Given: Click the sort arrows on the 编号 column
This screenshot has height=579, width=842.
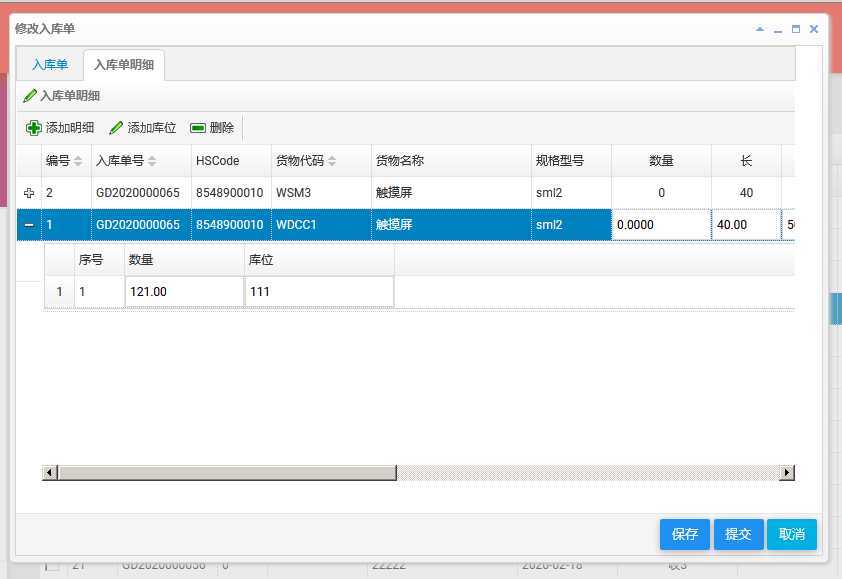Looking at the screenshot, I should [78, 161].
